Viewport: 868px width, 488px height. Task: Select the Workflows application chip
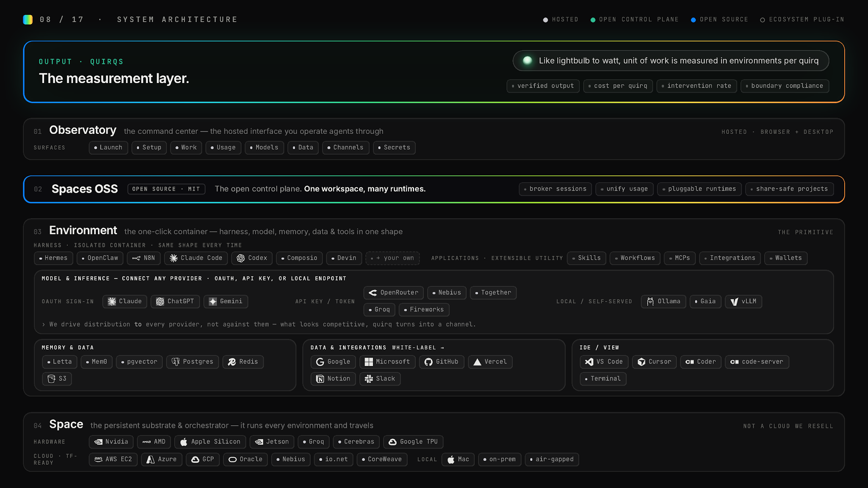(635, 258)
